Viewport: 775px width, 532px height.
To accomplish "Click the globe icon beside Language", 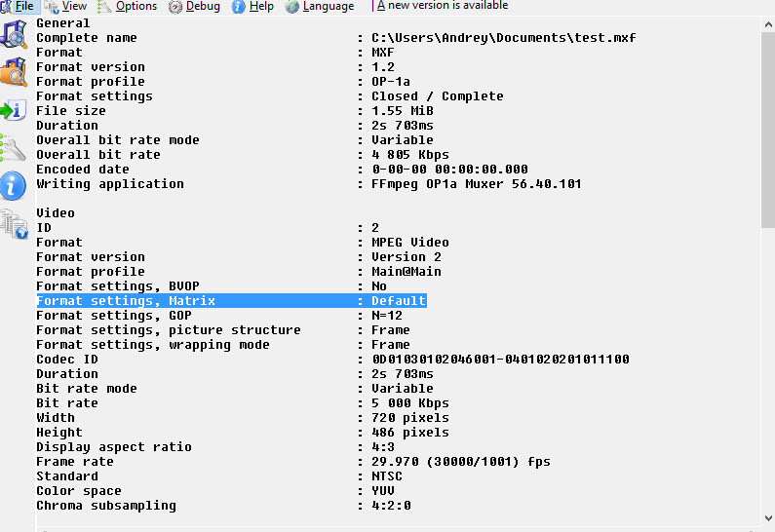I will tap(292, 7).
